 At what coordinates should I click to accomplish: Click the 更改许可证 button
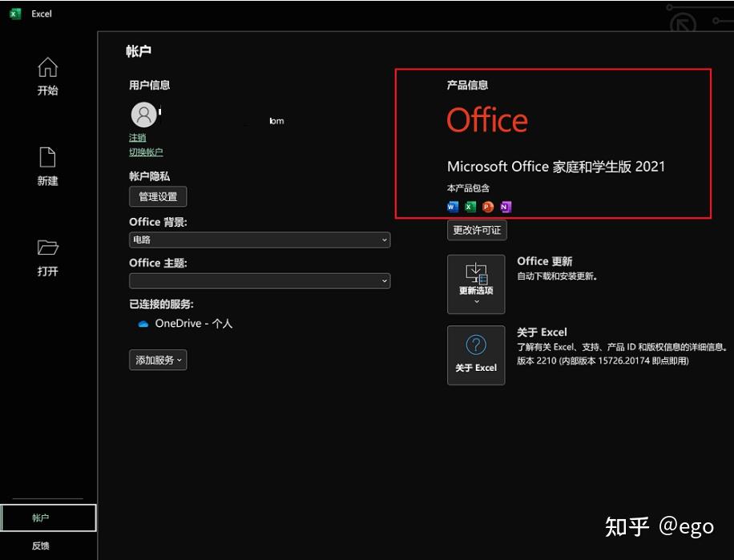pyautogui.click(x=477, y=230)
